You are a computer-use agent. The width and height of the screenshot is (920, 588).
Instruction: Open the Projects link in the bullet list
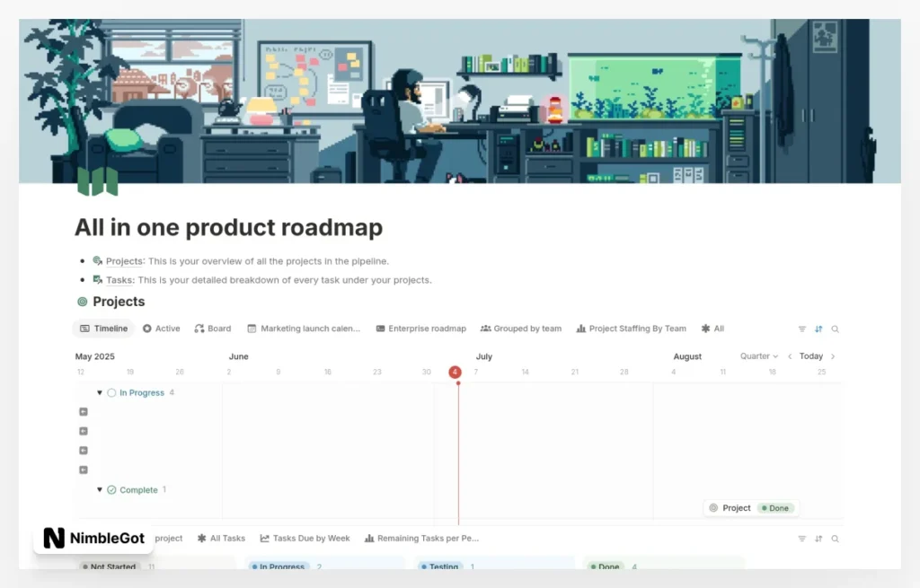[x=124, y=261]
